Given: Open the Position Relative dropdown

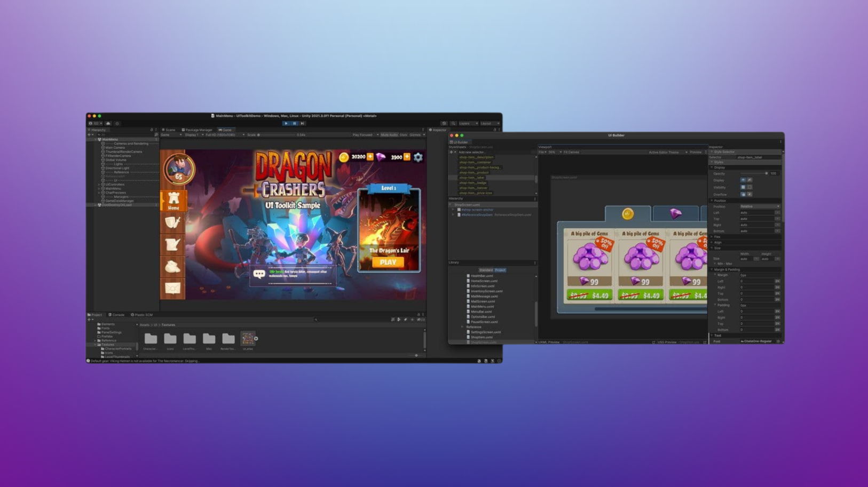Looking at the screenshot, I should pos(760,206).
